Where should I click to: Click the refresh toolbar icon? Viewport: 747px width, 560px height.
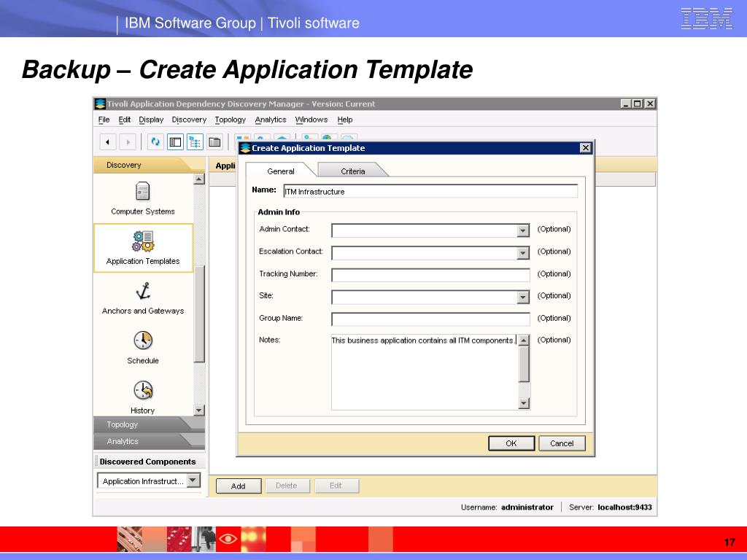point(155,142)
